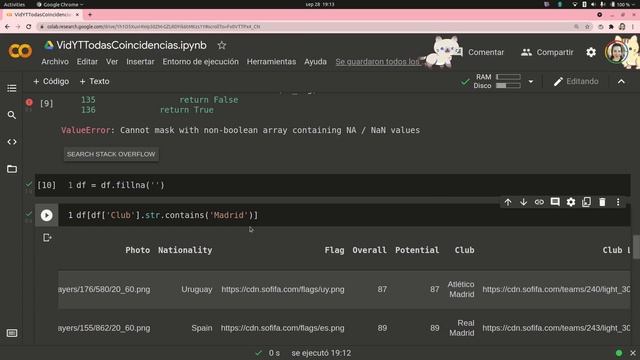This screenshot has height=360, width=640.
Task: Click the saved changes status link
Action: point(377,62)
